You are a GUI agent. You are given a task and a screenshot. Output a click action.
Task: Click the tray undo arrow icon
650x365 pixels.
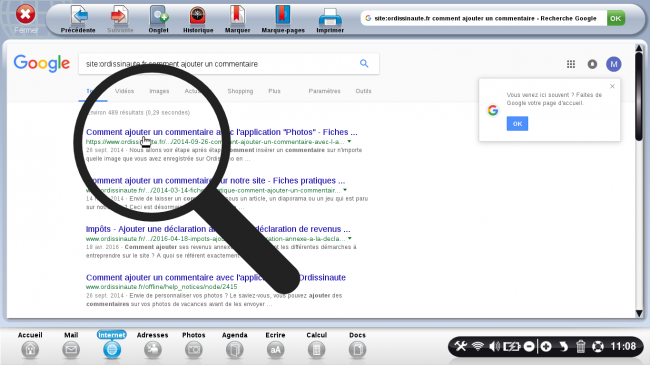click(x=563, y=346)
